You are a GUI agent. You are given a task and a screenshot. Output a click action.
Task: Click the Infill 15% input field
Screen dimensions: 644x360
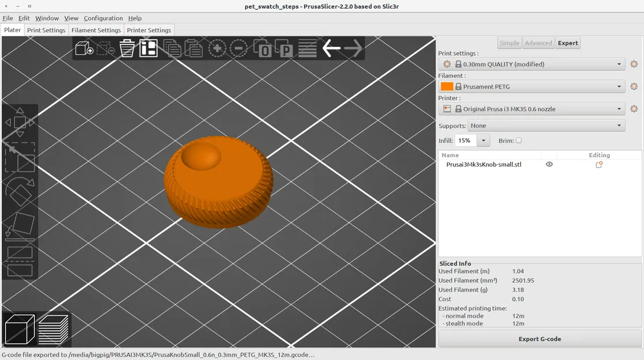click(466, 141)
